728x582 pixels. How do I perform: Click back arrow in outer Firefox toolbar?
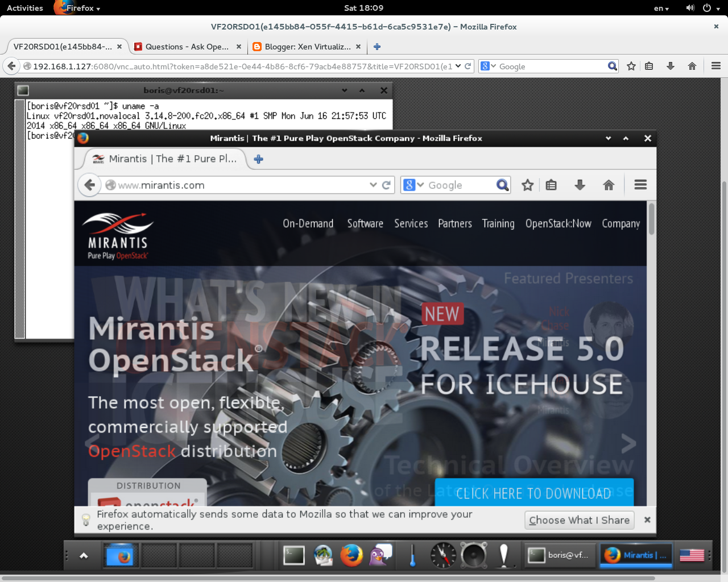click(x=11, y=66)
